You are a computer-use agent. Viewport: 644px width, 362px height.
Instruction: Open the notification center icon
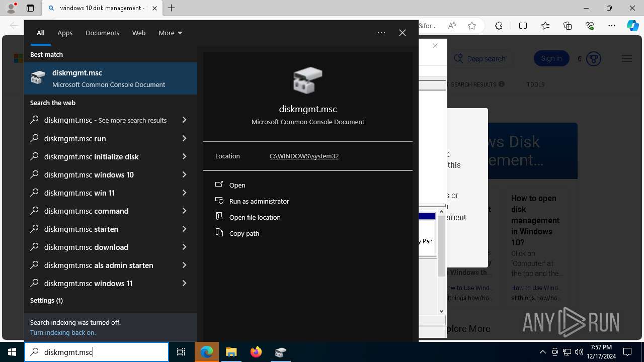(x=627, y=352)
